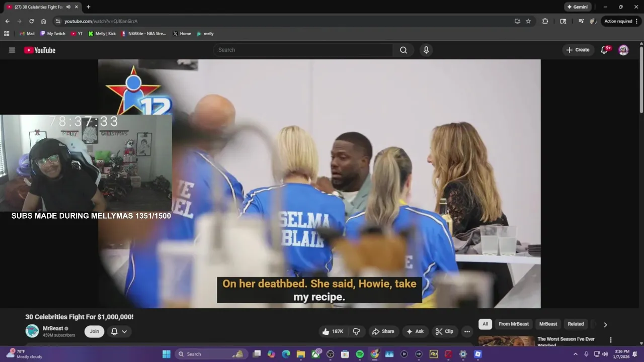Expand notification options chevron next to bell
644x362 pixels.
tap(124, 331)
